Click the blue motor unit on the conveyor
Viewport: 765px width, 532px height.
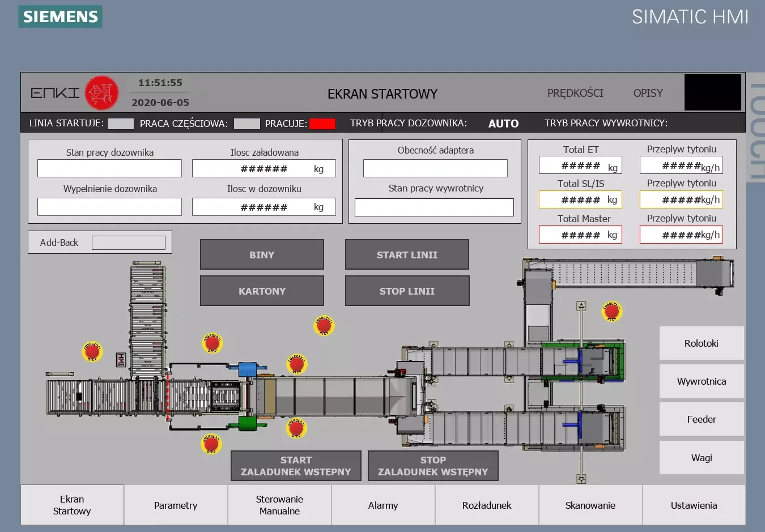click(x=247, y=369)
